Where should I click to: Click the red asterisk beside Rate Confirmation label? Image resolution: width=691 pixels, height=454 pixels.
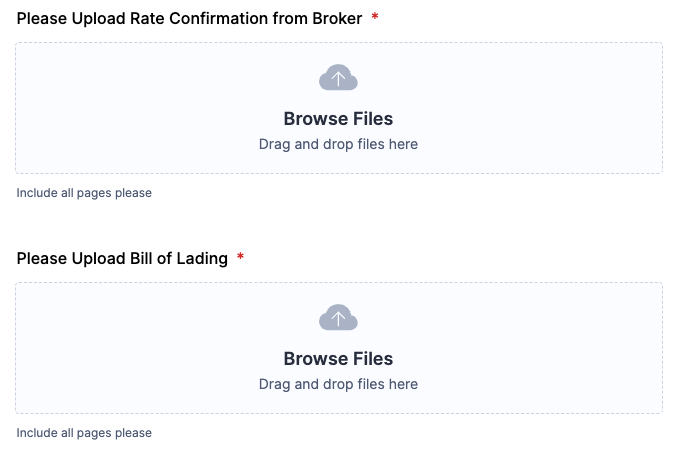pos(375,17)
